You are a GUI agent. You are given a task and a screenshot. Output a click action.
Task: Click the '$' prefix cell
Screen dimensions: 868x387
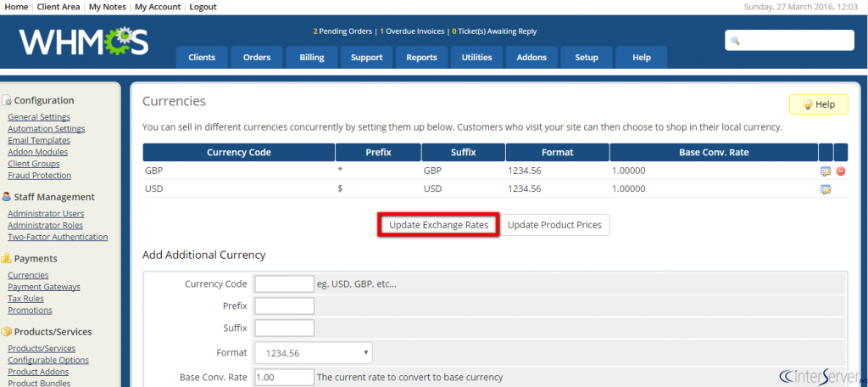pyautogui.click(x=340, y=188)
